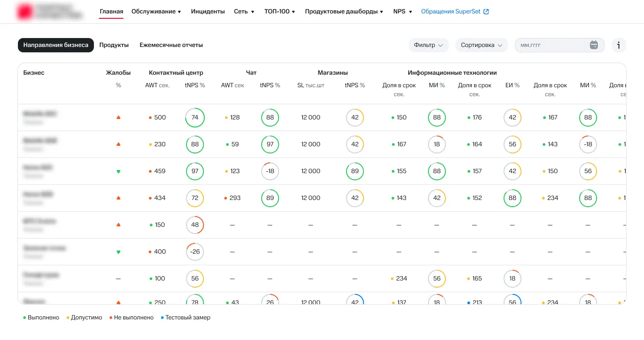
Task: Click the red company logo
Action: pos(25,12)
